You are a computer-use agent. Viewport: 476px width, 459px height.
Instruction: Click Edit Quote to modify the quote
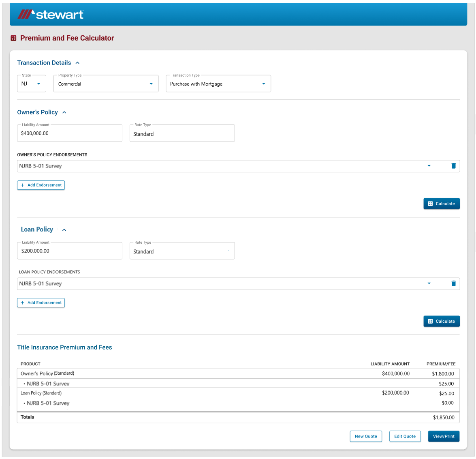pos(405,436)
